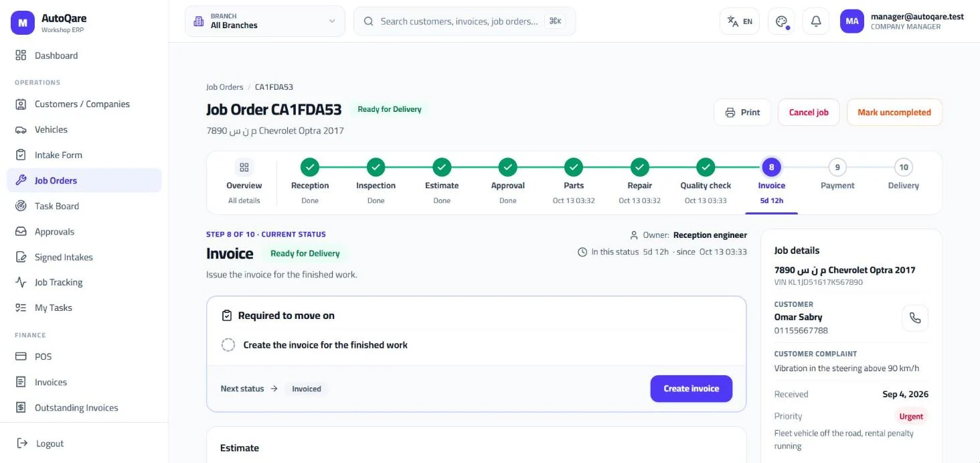Click the Invoiced next status chip
The height and width of the screenshot is (463, 980).
tap(307, 389)
